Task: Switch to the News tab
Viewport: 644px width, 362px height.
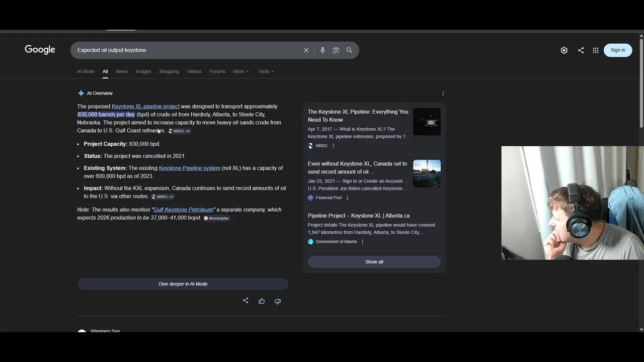Action: click(122, 71)
